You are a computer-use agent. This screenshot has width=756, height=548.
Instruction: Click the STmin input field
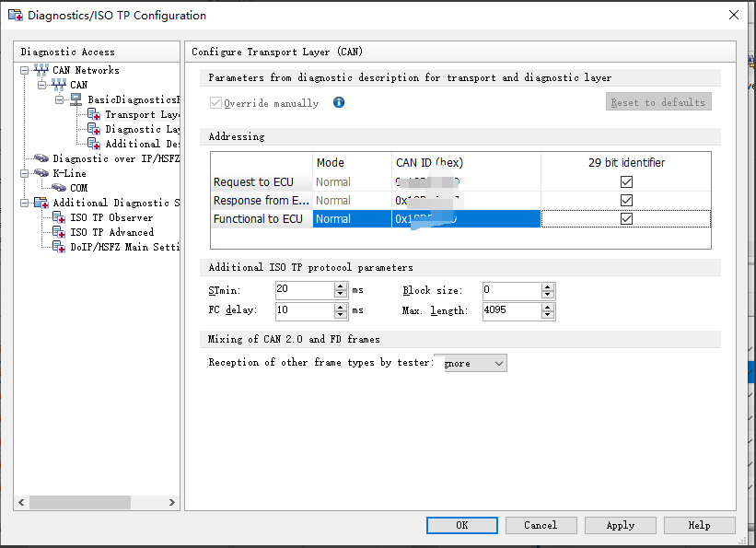click(305, 290)
